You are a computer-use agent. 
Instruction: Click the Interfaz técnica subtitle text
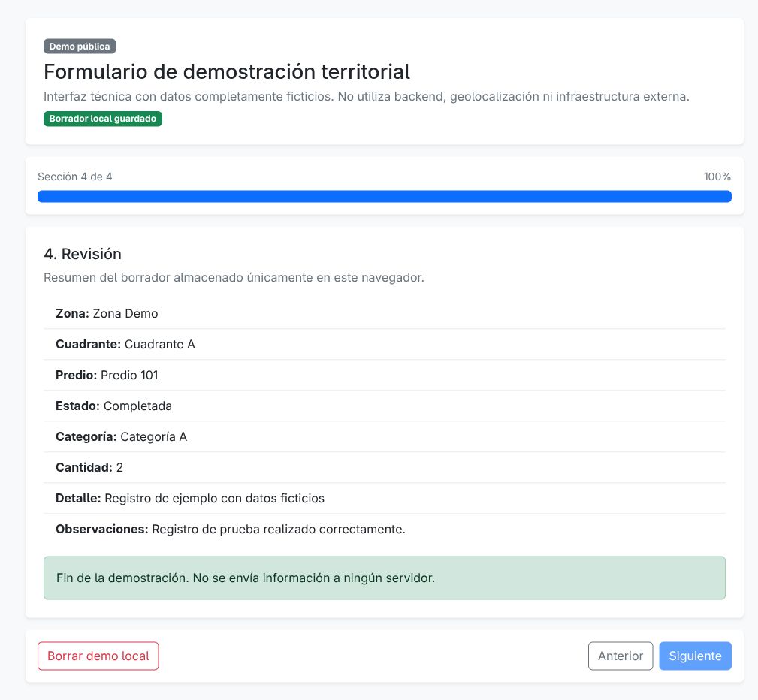click(x=367, y=97)
